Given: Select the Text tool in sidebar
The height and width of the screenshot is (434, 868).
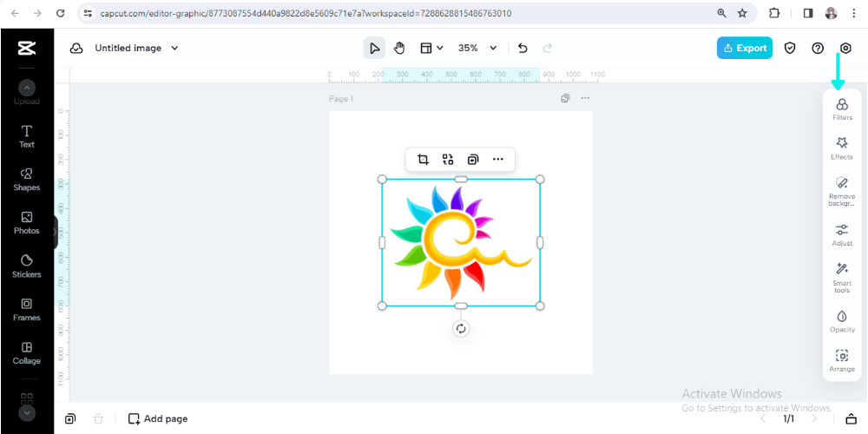Looking at the screenshot, I should 27,136.
